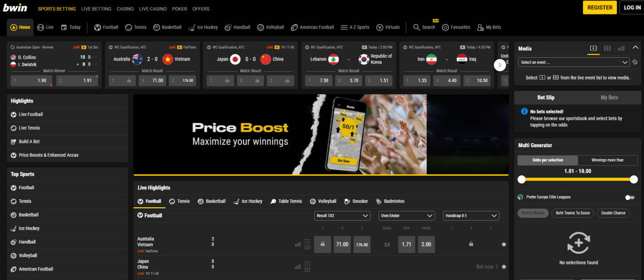Open the Search tool
Image resolution: width=644 pixels, height=280 pixels.
(424, 27)
